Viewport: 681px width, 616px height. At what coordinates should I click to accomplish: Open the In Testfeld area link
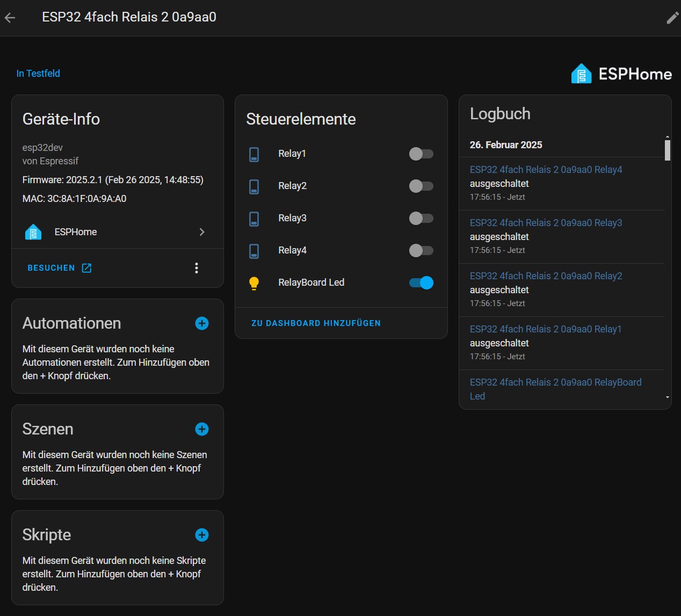coord(38,74)
